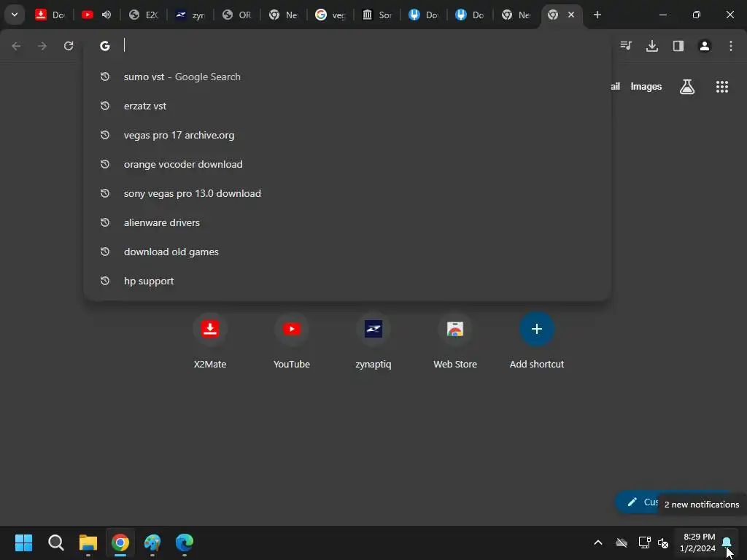747x560 pixels.
Task: Open a new tab with plus button
Action: [x=597, y=15]
